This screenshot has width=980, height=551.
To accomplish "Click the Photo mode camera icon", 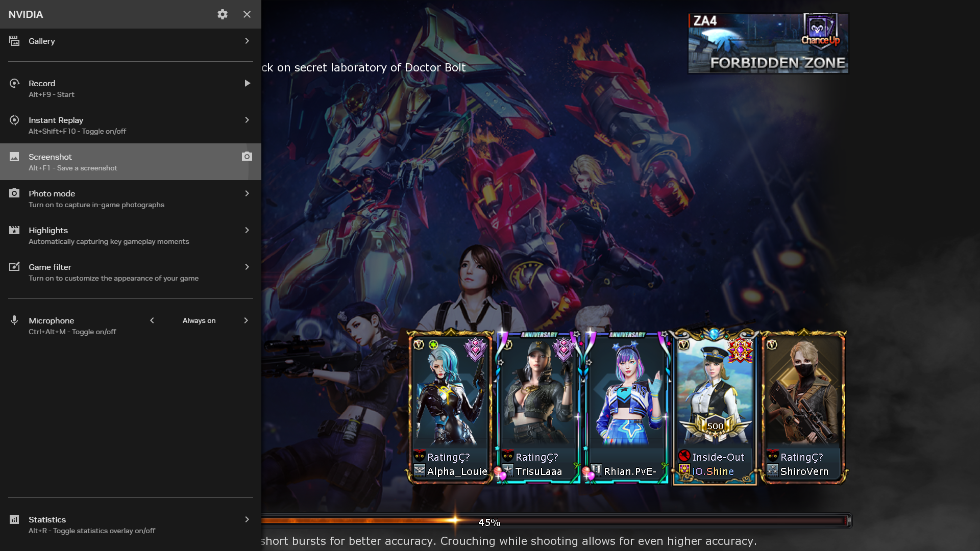I will tap(14, 193).
